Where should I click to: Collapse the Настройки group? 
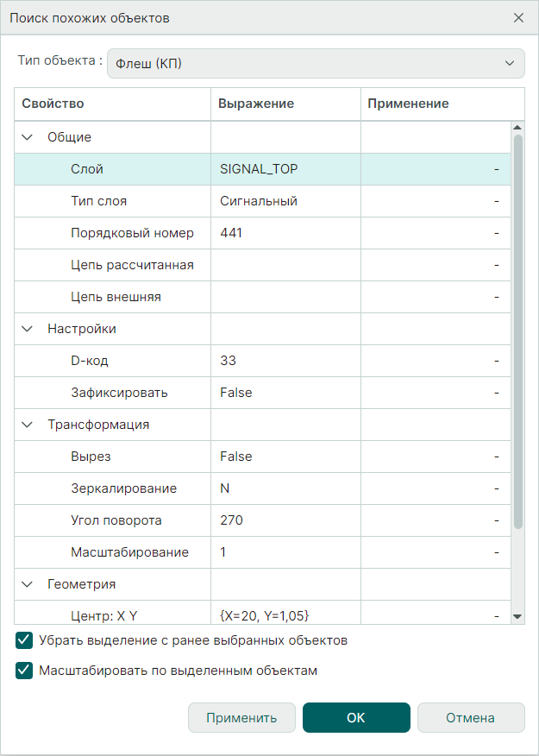28,329
